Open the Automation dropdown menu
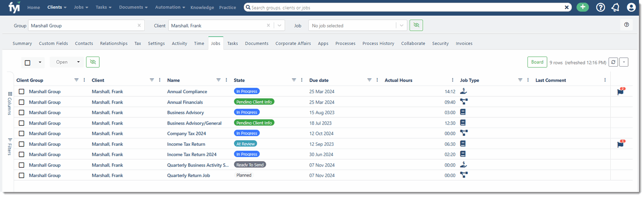The height and width of the screenshot is (197, 644). tap(170, 7)
